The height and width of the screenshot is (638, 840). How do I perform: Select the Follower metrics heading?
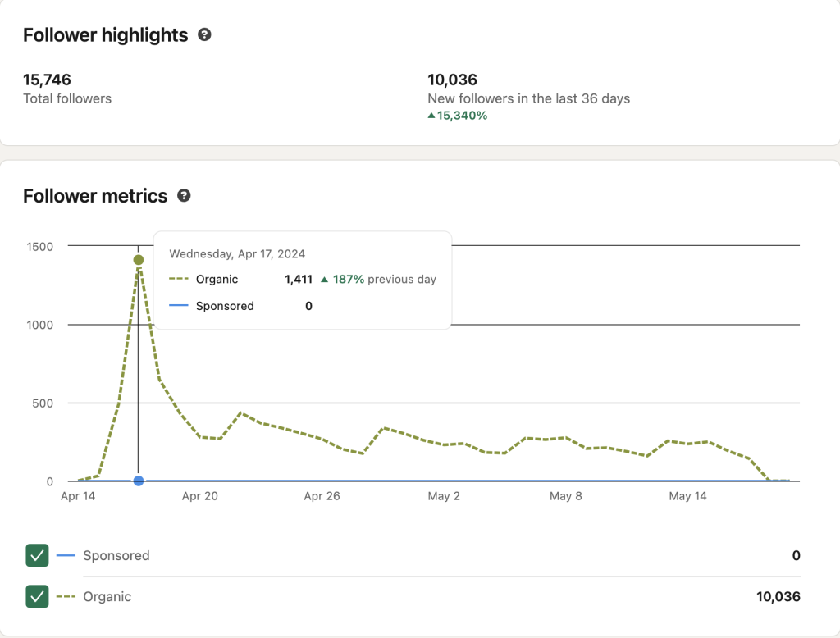pos(95,196)
